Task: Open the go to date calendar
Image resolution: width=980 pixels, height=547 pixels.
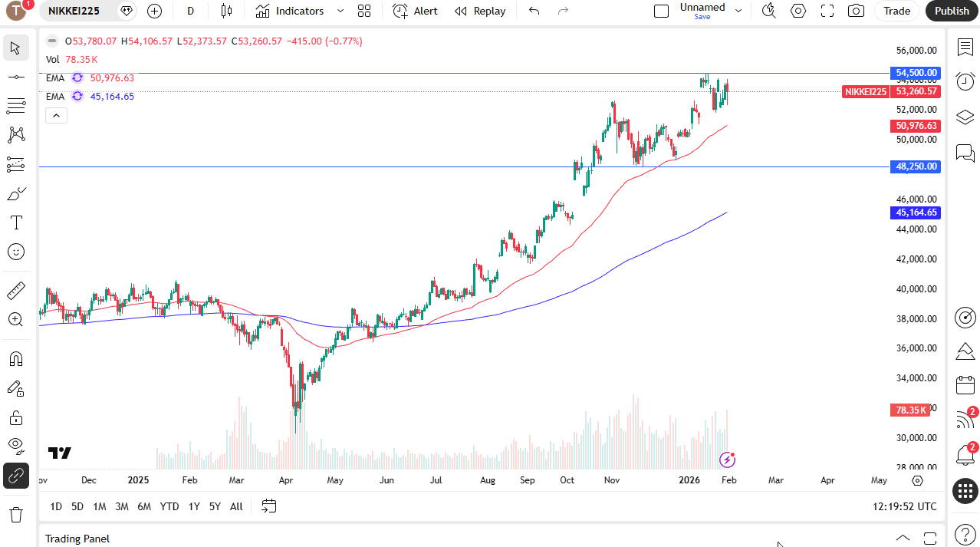Action: 268,506
